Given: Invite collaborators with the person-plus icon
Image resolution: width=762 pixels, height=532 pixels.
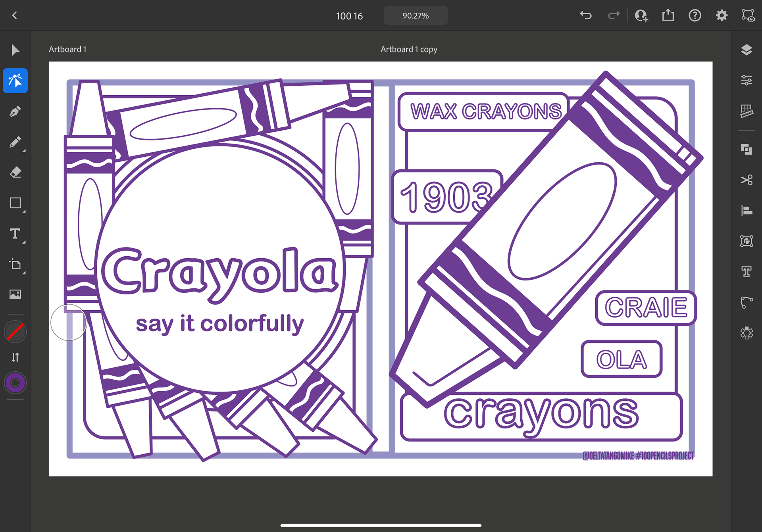Looking at the screenshot, I should coord(641,15).
